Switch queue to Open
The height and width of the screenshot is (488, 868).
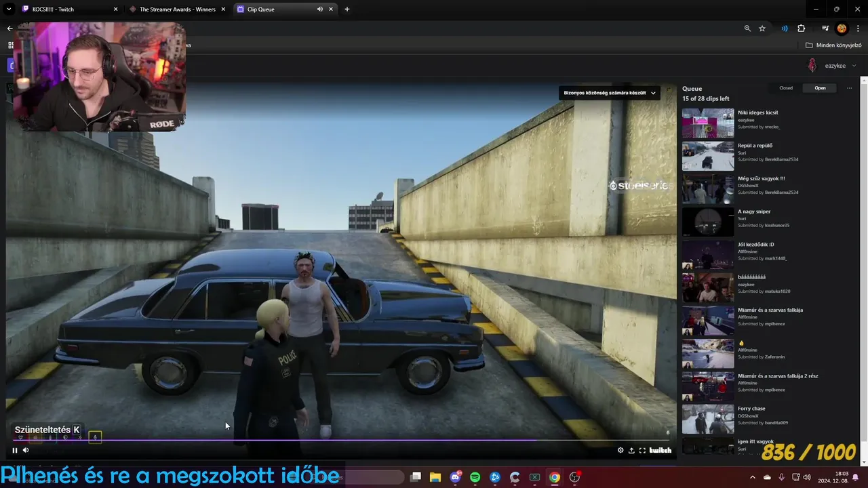(x=820, y=88)
